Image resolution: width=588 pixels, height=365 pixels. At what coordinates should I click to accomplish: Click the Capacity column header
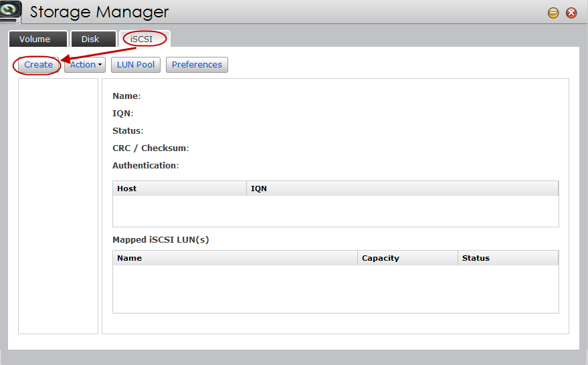pos(407,258)
